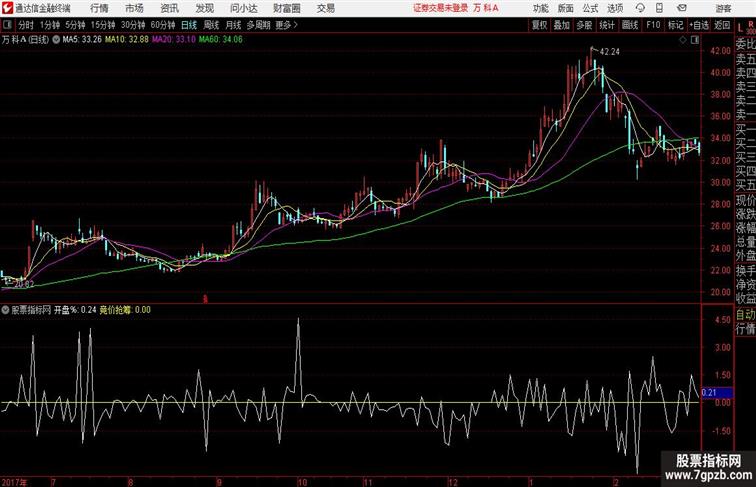756x487 pixels.
Task: Add stock via +自选 button
Action: (699, 25)
